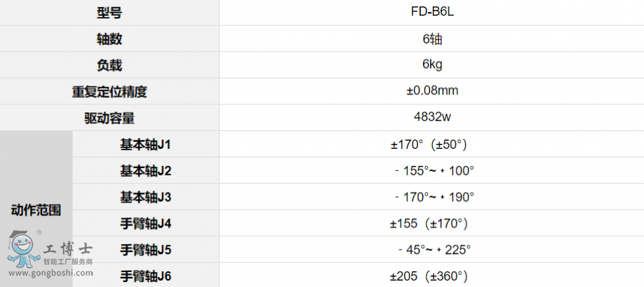The width and height of the screenshot is (644, 287).
Task: Click the ±0.08mm precision value
Action: coord(432,91)
